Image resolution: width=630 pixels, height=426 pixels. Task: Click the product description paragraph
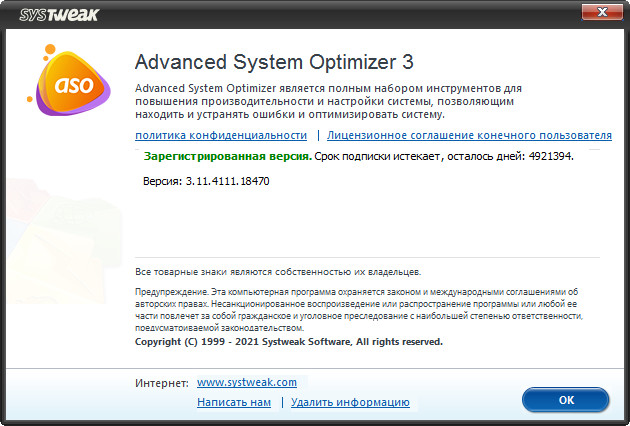pos(330,102)
